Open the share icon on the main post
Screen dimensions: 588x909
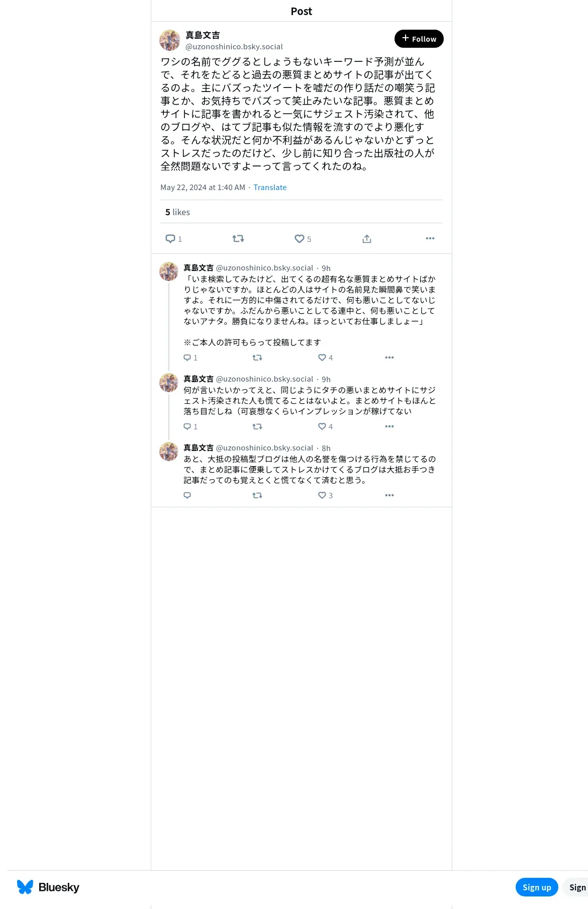[x=367, y=239]
